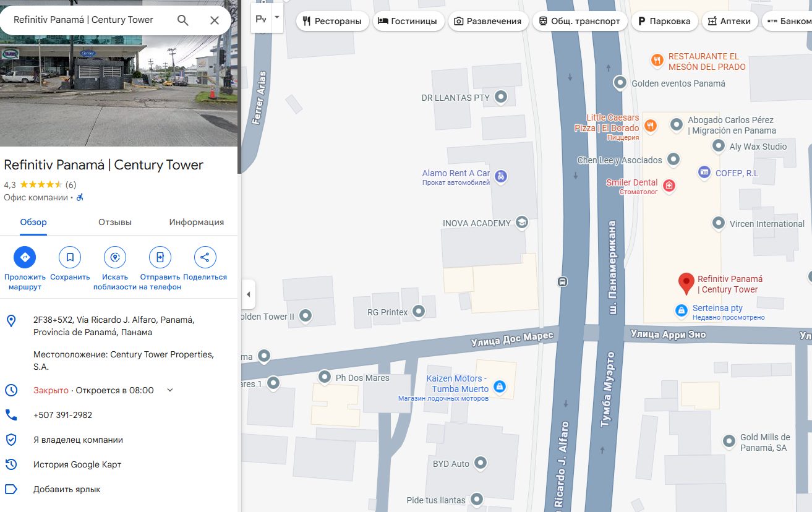This screenshot has width=812, height=512.
Task: Click the Отправить на телефон icon
Action: pos(160,257)
